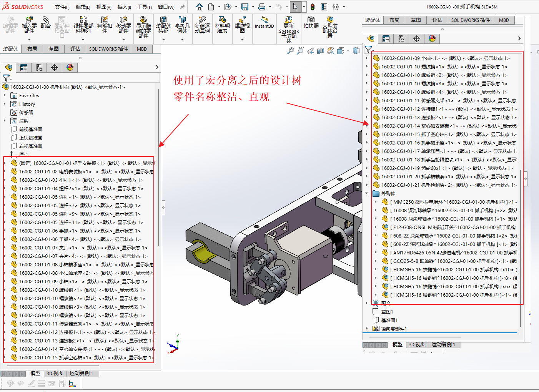Collapse the 外购件 folder in right tree
The image size is (539, 392).
tap(367, 194)
